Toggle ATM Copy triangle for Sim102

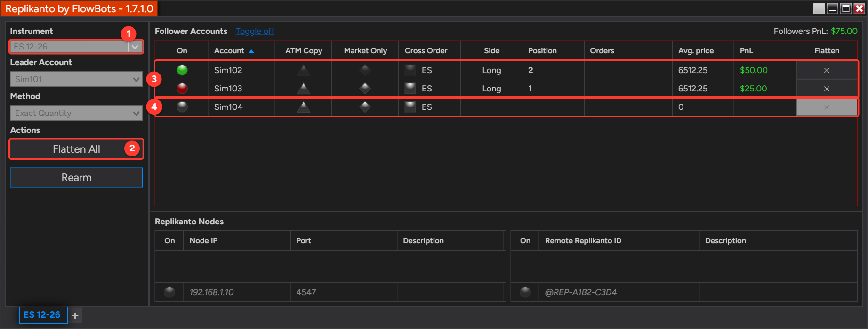coord(304,70)
